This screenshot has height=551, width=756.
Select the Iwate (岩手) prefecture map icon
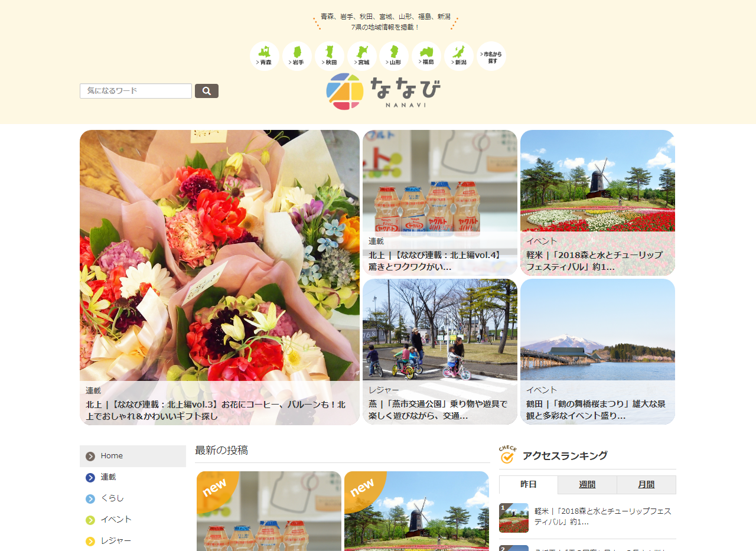tap(296, 56)
